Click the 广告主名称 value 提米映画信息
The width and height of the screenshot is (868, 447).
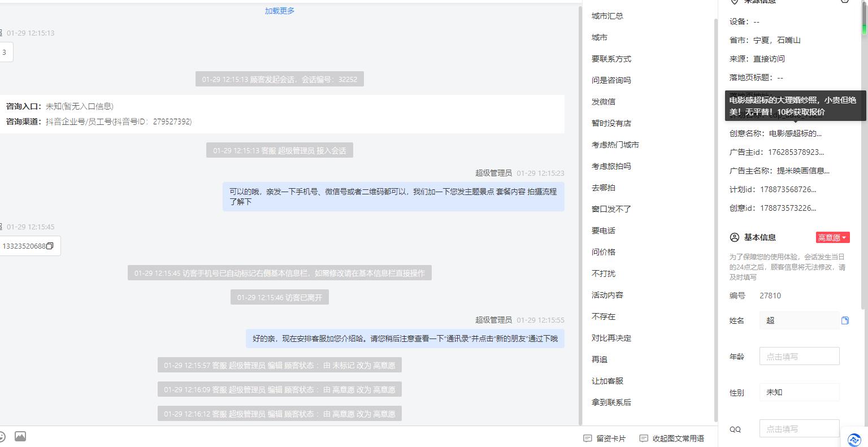804,171
